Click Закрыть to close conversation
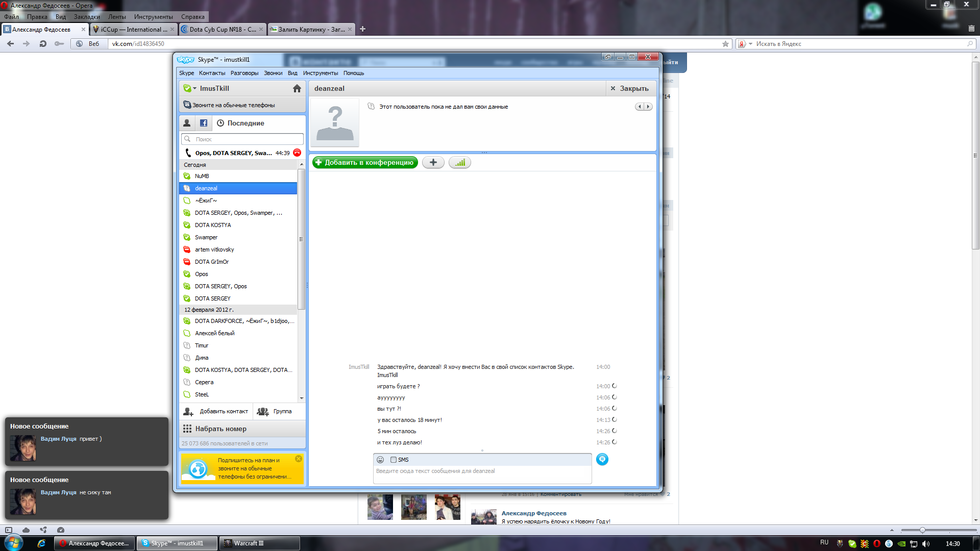 [630, 88]
